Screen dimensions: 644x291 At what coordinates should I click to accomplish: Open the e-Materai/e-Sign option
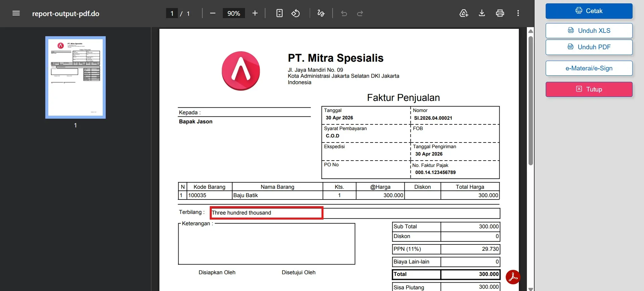coord(589,68)
